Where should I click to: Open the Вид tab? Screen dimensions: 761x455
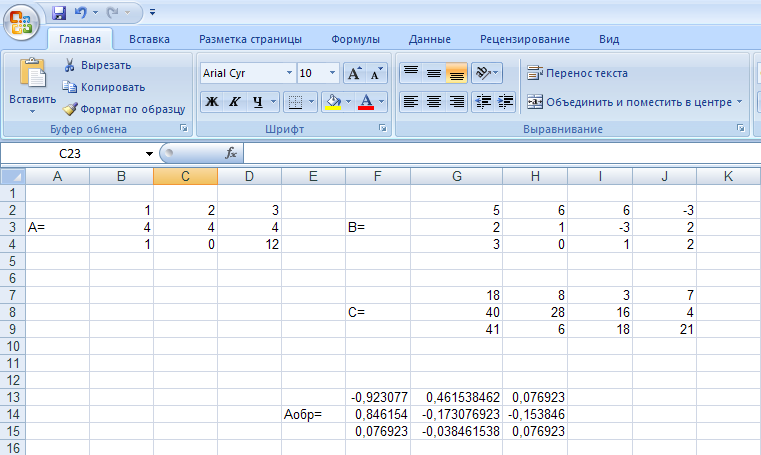point(609,39)
